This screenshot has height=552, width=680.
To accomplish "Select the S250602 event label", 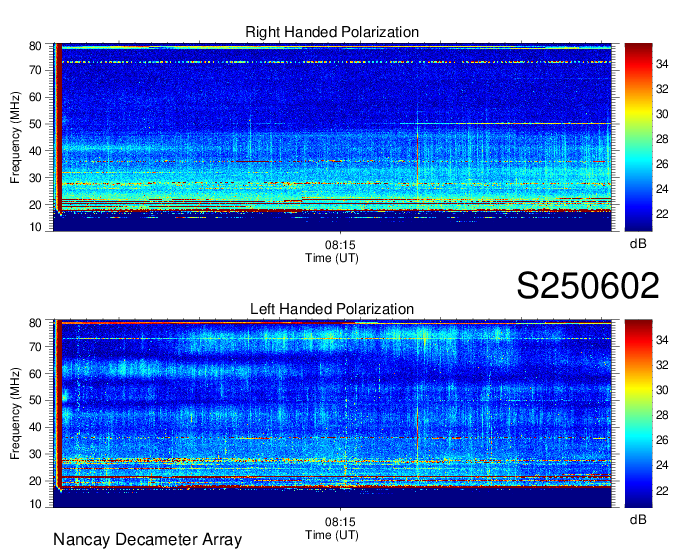I will (x=588, y=285).
